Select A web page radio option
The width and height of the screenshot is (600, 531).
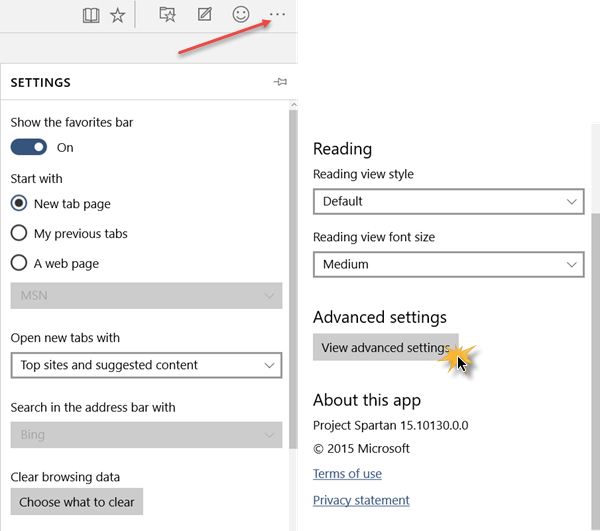point(19,263)
